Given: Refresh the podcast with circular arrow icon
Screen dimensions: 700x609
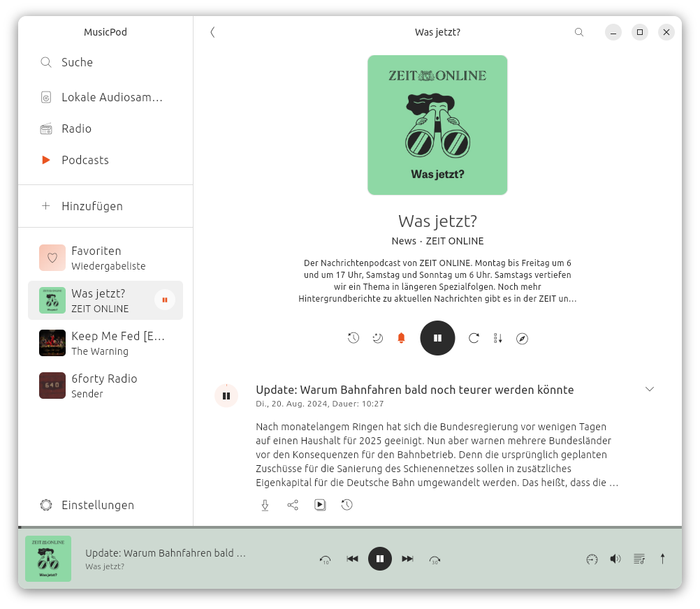Looking at the screenshot, I should pyautogui.click(x=474, y=338).
